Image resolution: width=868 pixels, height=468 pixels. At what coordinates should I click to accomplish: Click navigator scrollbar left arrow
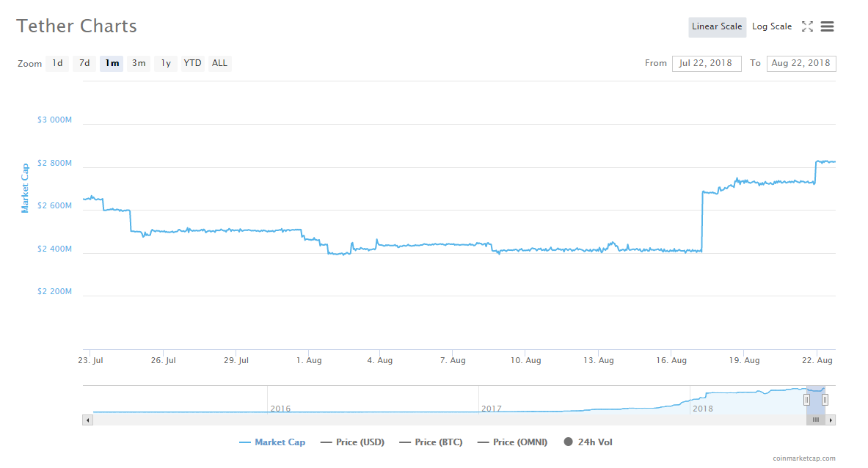tap(88, 420)
